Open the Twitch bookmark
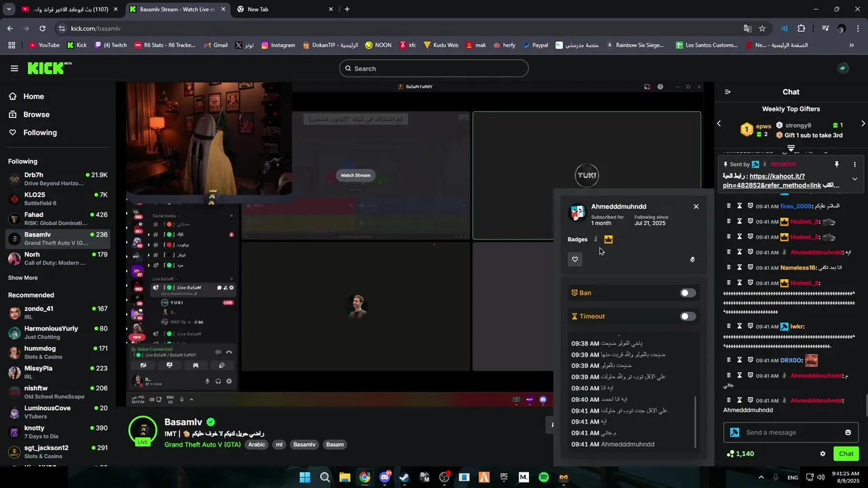 coord(111,45)
